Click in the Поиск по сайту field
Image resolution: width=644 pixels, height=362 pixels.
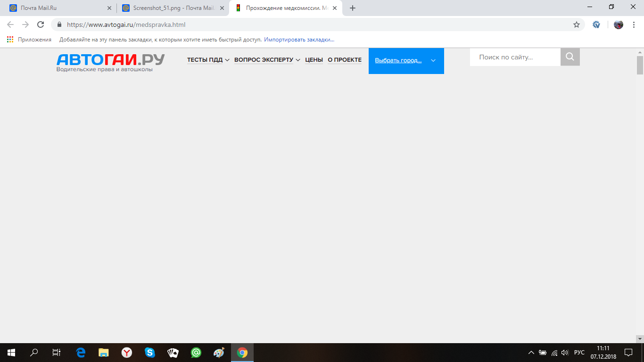click(515, 57)
